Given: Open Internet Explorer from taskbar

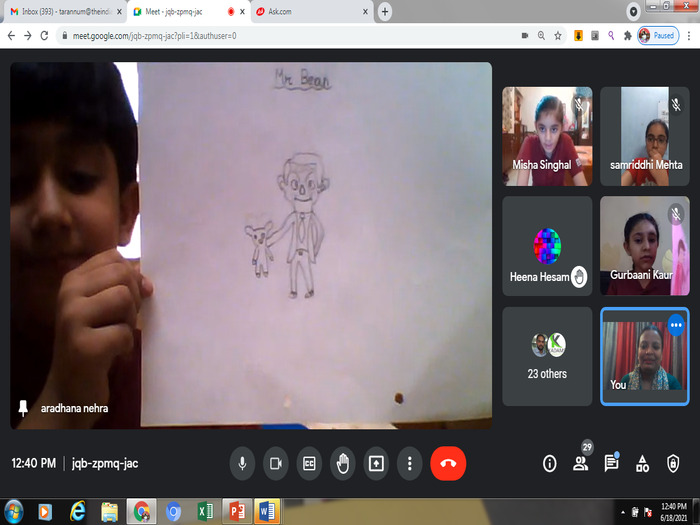Looking at the screenshot, I should coord(77,512).
